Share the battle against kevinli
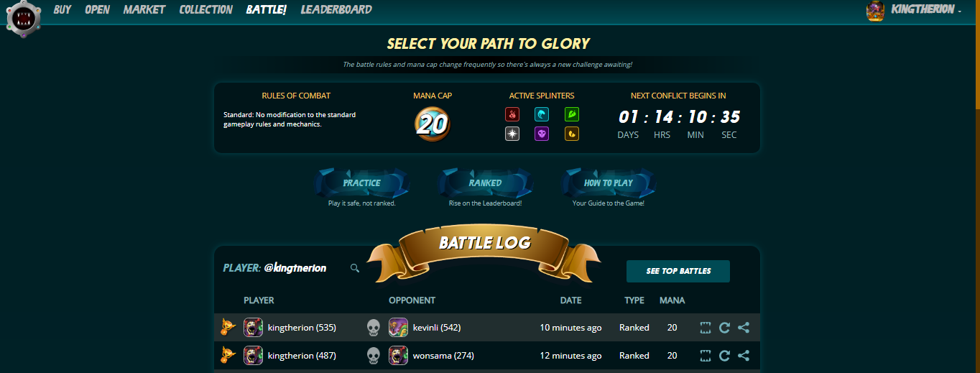 tap(744, 328)
